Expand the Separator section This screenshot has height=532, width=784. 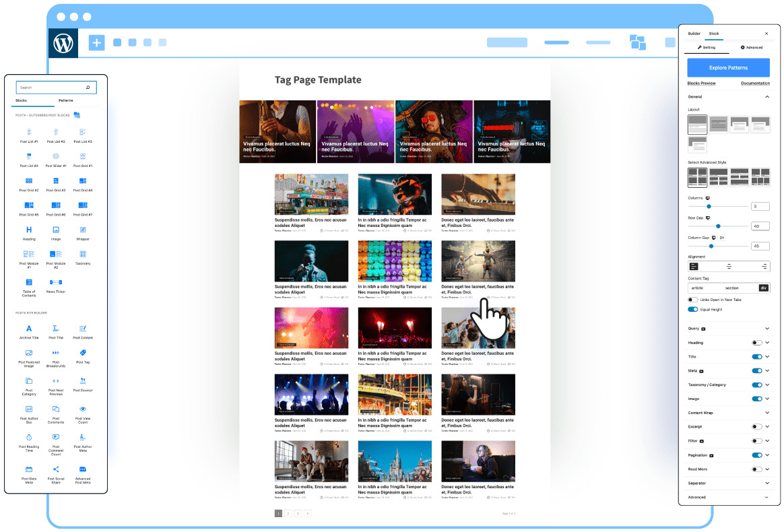(x=767, y=484)
